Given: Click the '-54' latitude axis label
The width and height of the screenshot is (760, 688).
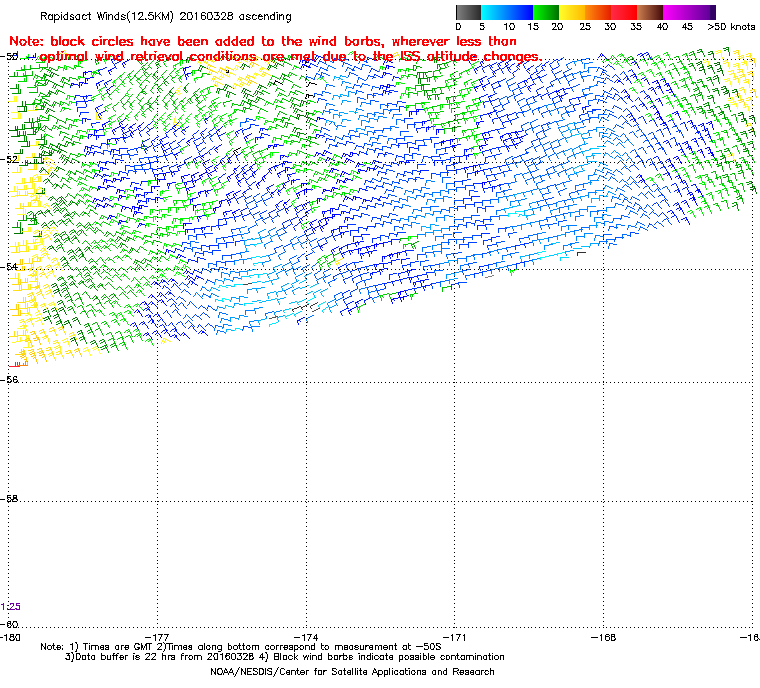Looking at the screenshot, I should 9,267.
